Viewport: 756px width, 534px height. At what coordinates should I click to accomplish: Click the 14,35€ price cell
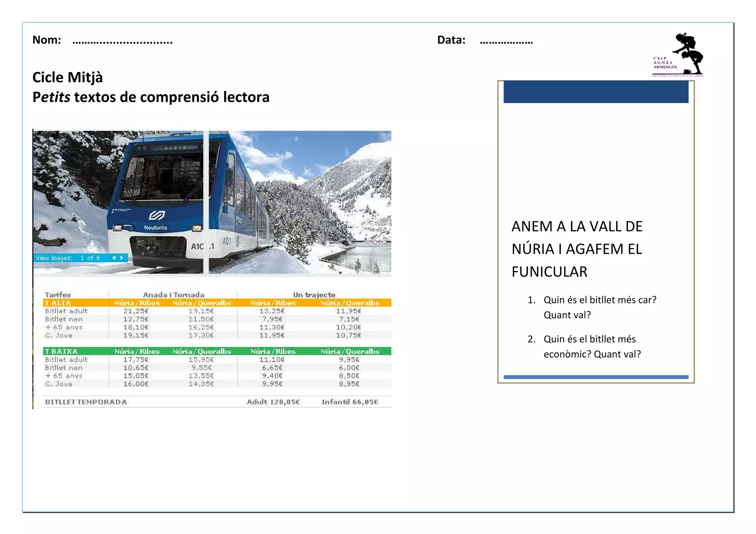pyautogui.click(x=201, y=384)
